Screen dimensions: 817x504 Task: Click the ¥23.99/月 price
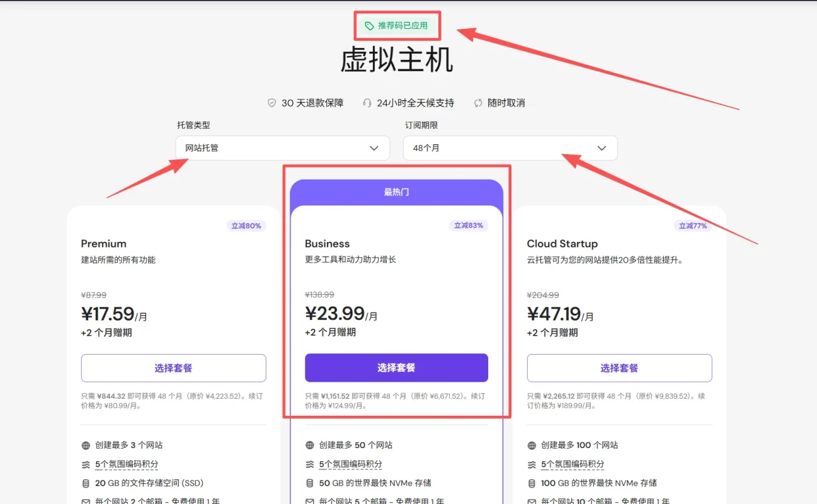341,314
